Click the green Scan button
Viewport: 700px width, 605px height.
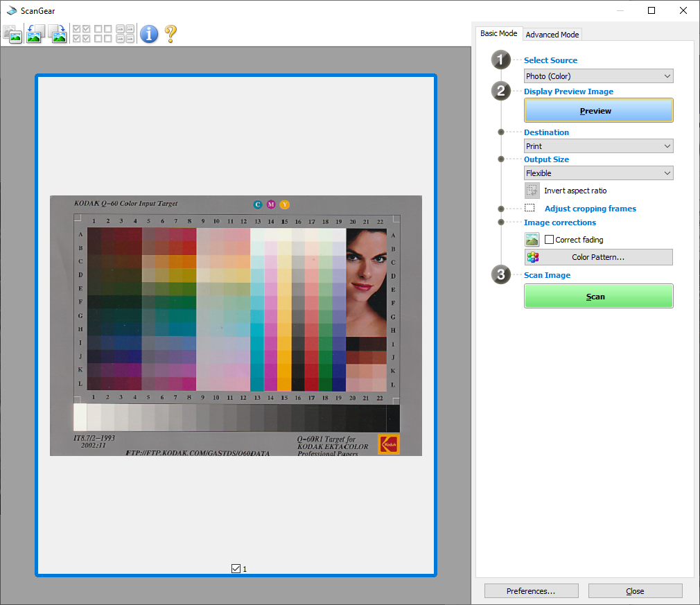click(x=598, y=296)
